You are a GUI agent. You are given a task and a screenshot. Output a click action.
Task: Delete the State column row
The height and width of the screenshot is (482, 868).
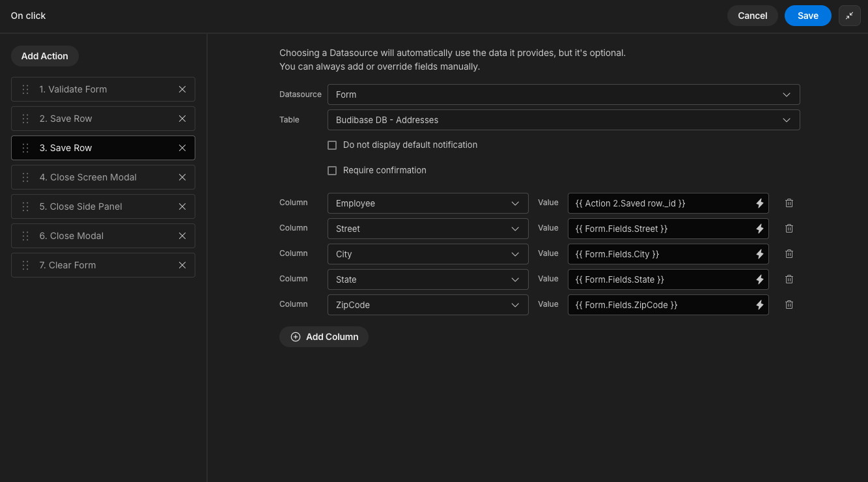(789, 279)
